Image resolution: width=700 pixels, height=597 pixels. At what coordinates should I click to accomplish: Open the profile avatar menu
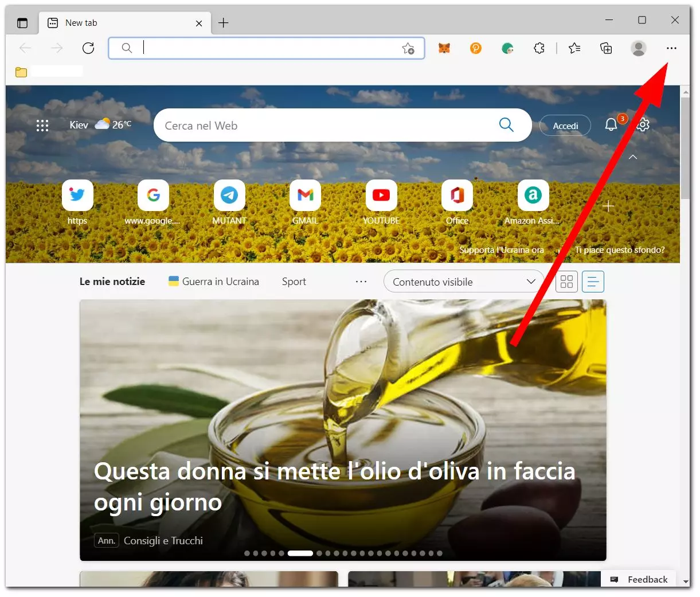click(x=638, y=48)
